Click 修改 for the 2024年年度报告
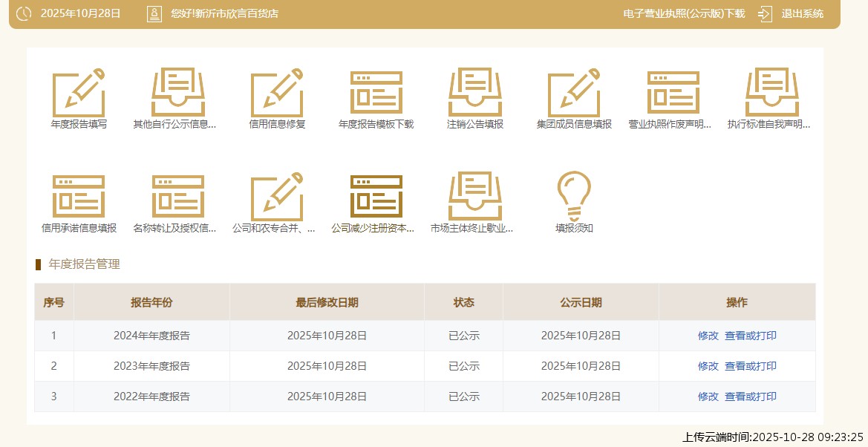This screenshot has width=868, height=447. tap(708, 336)
